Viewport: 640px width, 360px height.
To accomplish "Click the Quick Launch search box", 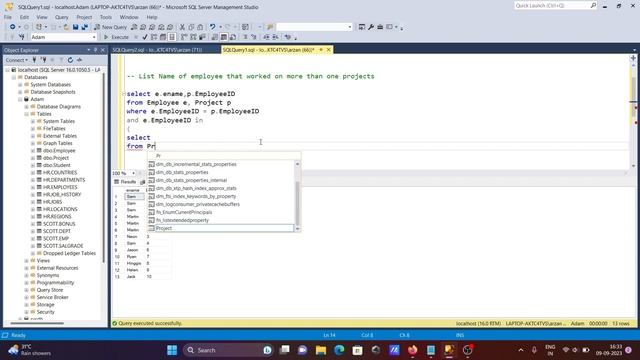I will (556, 6).
